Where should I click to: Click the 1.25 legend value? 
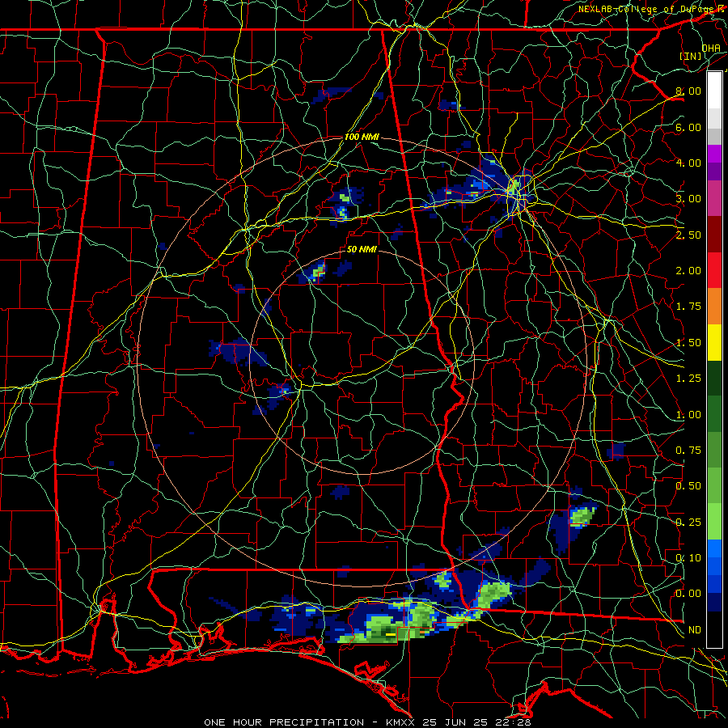click(x=688, y=379)
